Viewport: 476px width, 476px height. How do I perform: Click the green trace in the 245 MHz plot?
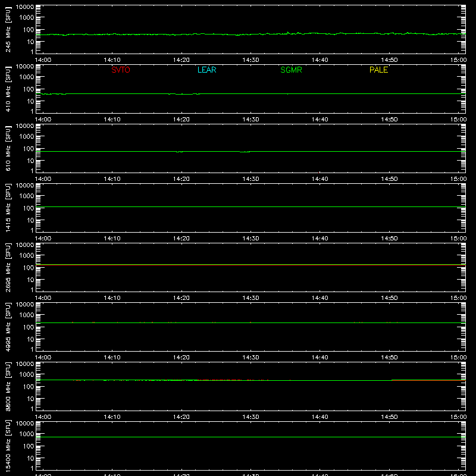250,34
